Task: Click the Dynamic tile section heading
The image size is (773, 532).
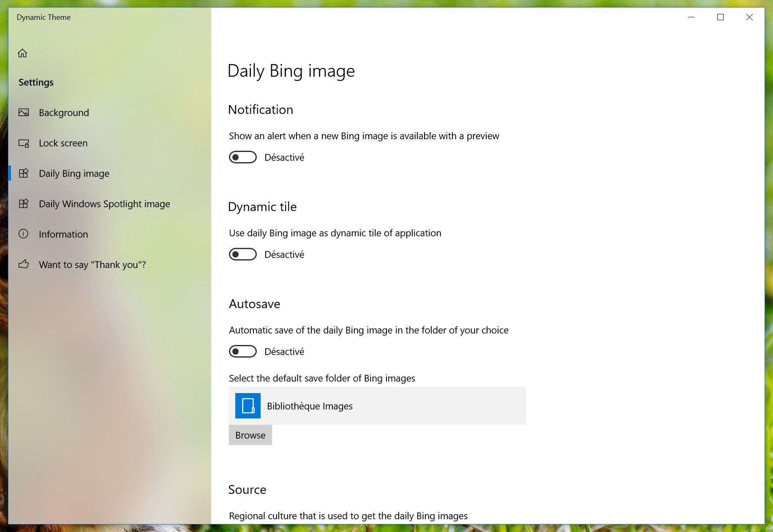Action: pos(262,207)
